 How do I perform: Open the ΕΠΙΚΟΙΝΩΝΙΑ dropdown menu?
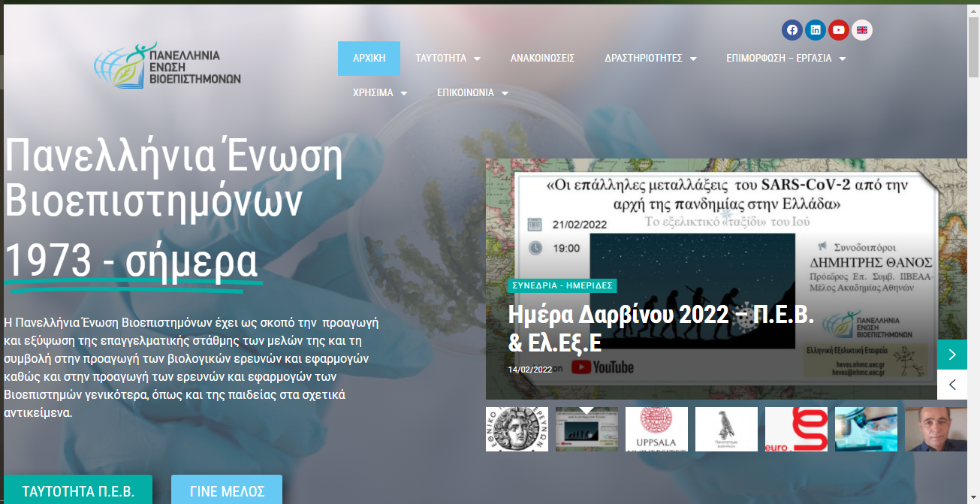472,93
